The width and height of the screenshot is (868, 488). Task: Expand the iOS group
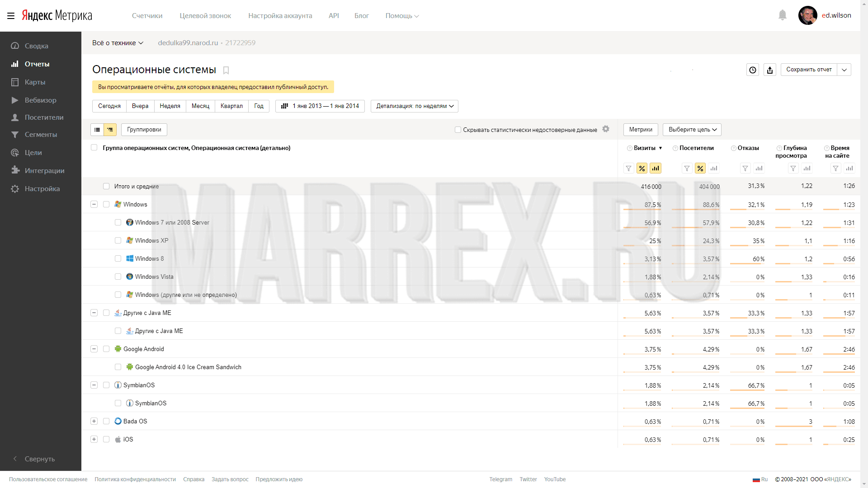pyautogui.click(x=94, y=439)
